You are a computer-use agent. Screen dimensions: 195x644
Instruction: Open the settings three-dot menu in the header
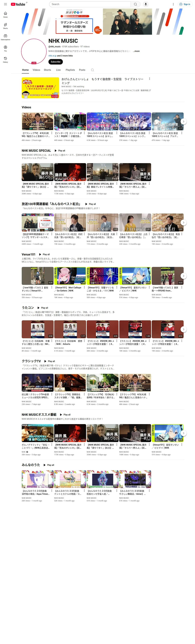(173, 4)
